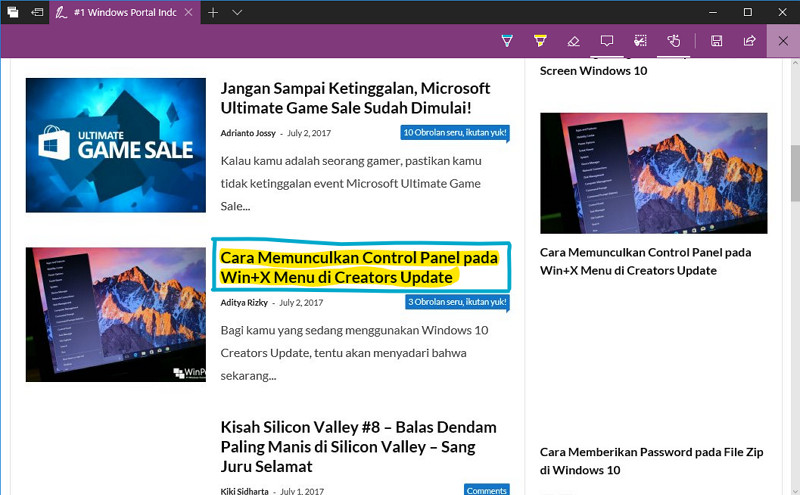Save the Web Note

pyautogui.click(x=716, y=41)
